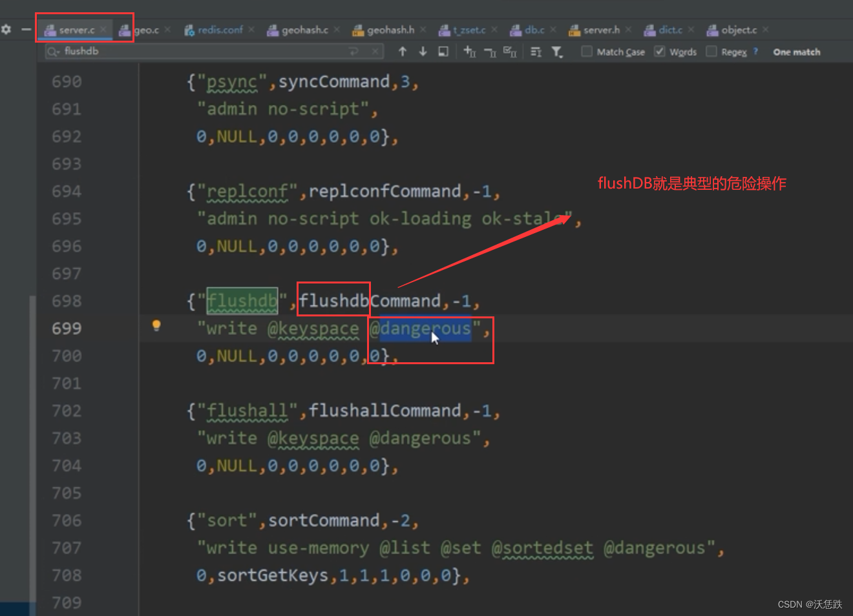Click flushdbCommand in the code
The image size is (853, 616).
[x=370, y=301]
